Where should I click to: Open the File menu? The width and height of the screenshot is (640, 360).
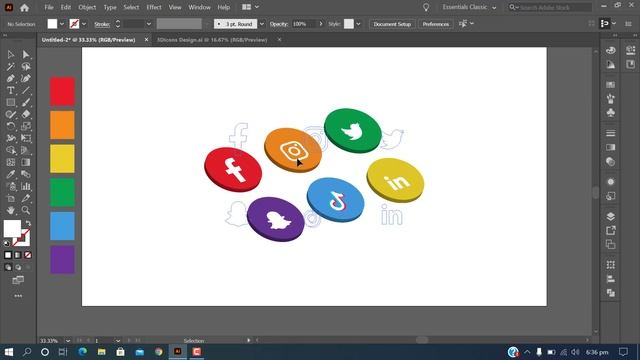coord(49,7)
